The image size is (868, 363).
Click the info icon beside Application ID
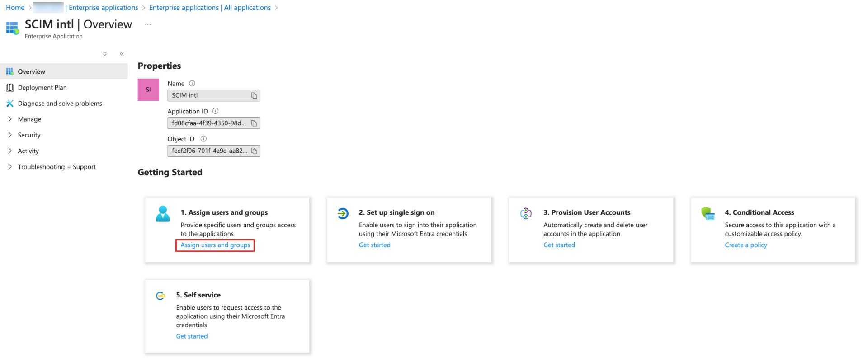(215, 111)
